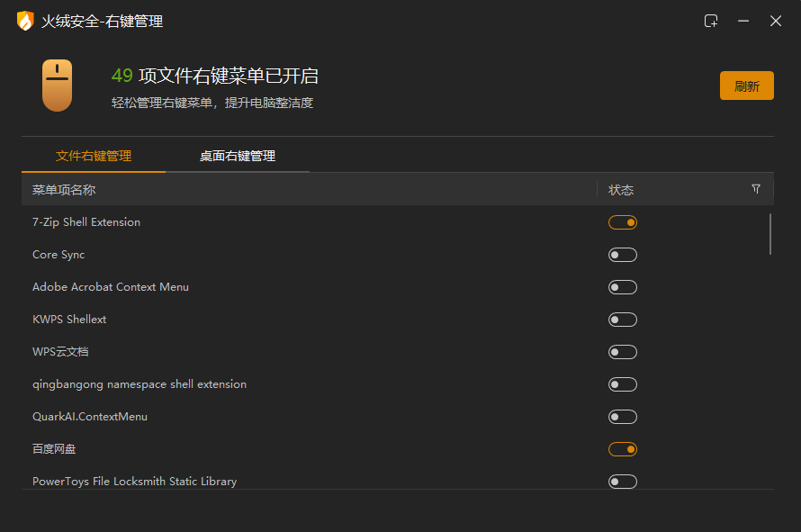Disable the 7-Zip Shell Extension toggle
Image resolution: width=801 pixels, height=532 pixels.
pyautogui.click(x=622, y=222)
